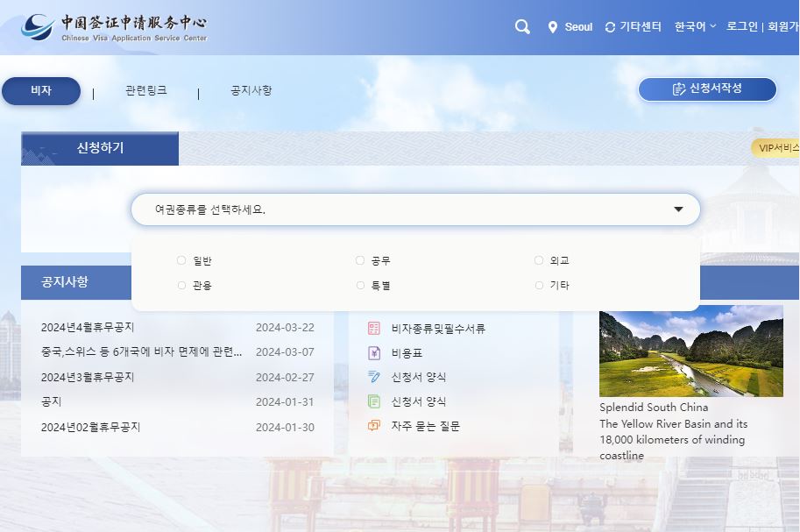The height and width of the screenshot is (532, 800).
Task: Select the 기타 passport type radio
Action: (539, 285)
